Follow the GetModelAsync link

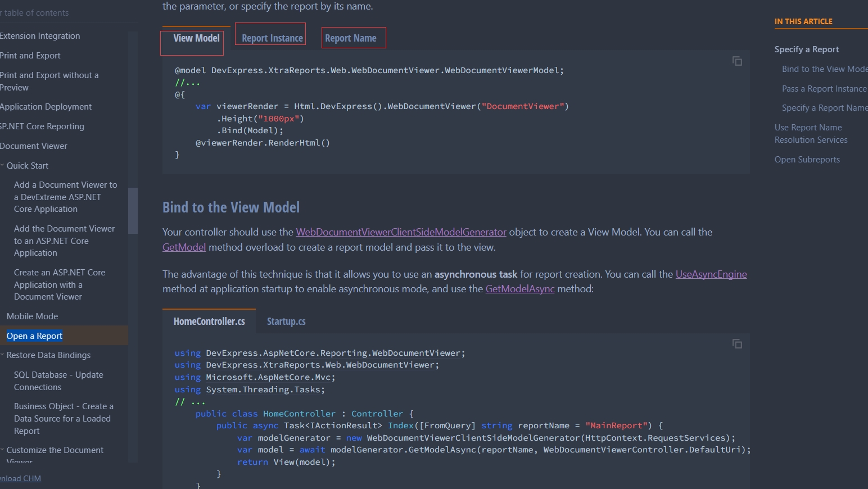click(520, 289)
